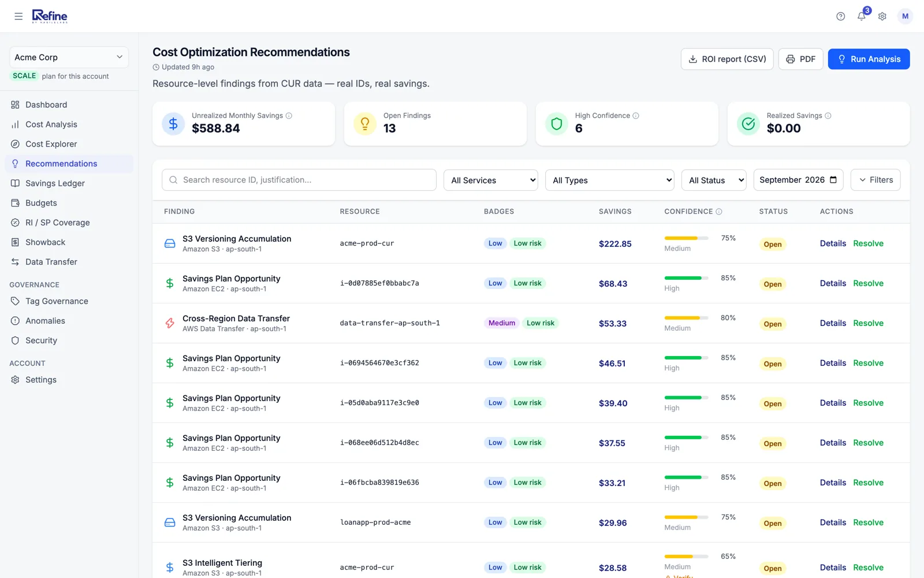The image size is (924, 578).
Task: Open the All Types dropdown
Action: point(610,180)
